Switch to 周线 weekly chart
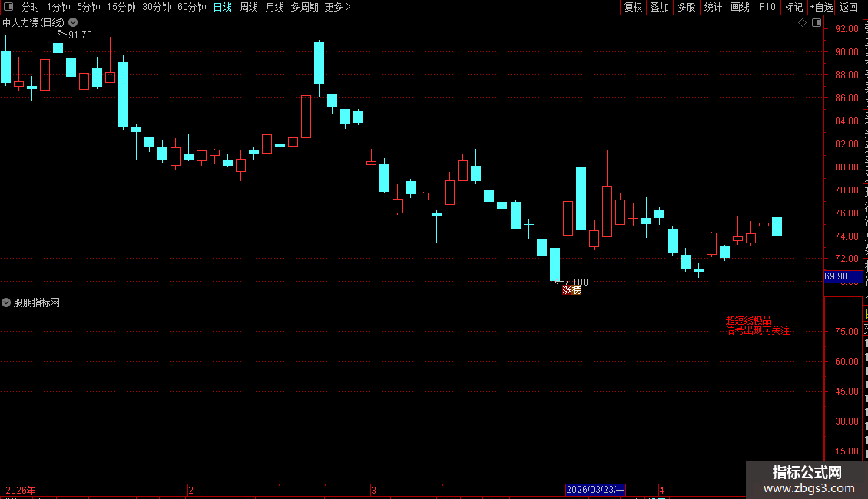Screen dimensions: 868x499 point(249,7)
